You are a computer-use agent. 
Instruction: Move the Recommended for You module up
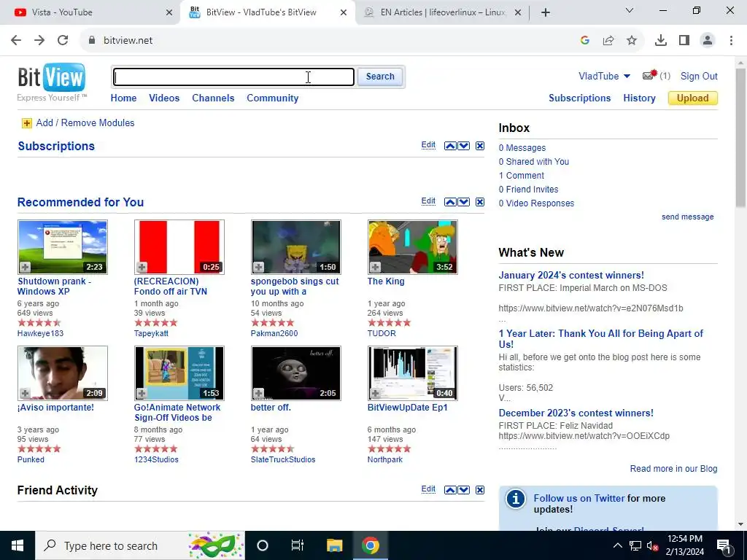pyautogui.click(x=450, y=202)
